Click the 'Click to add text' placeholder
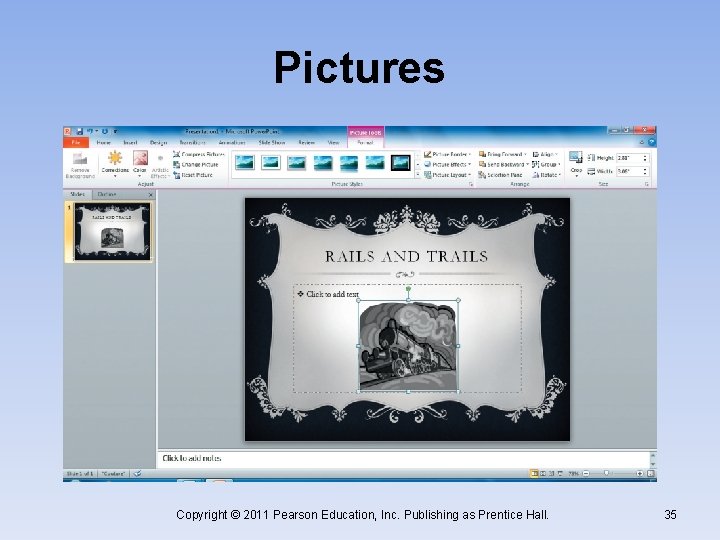This screenshot has width=720, height=540. 332,294
